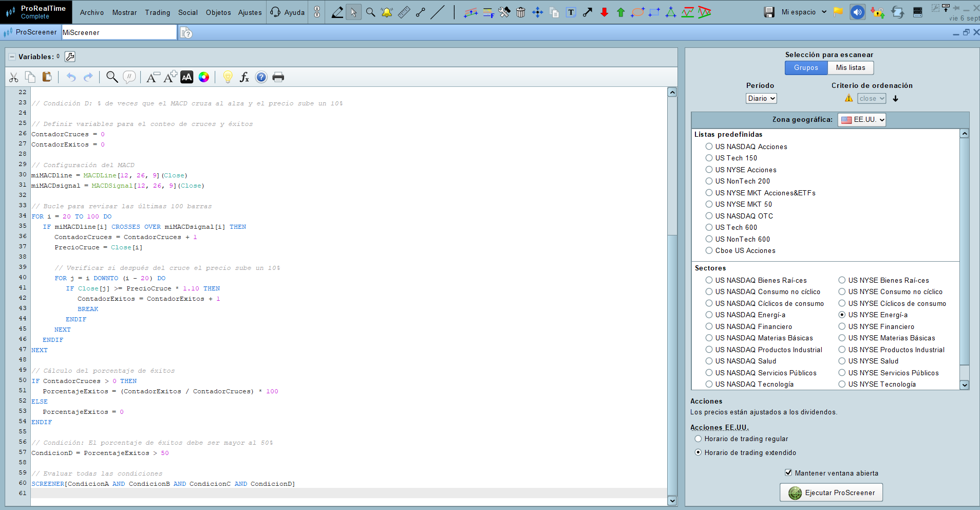
Task: Open the Período Diario dropdown
Action: 761,98
